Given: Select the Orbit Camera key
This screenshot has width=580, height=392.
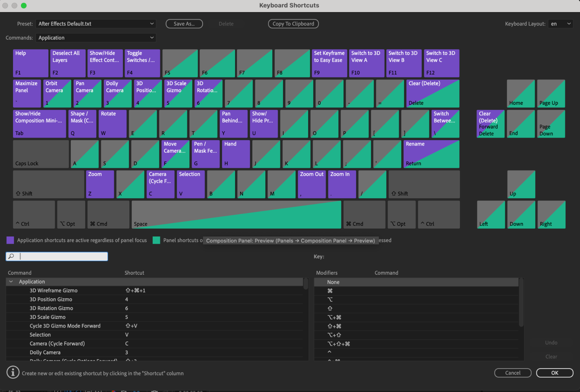Looking at the screenshot, I should tap(57, 93).
